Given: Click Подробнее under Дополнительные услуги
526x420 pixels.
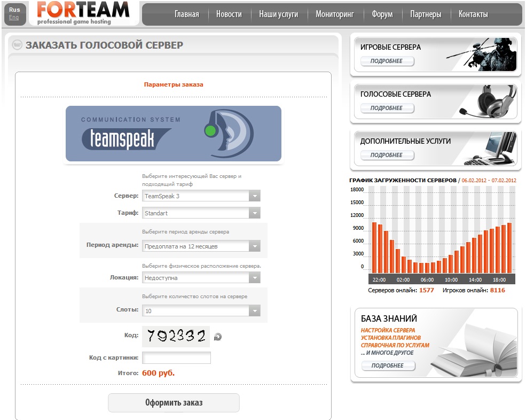Looking at the screenshot, I should [387, 155].
